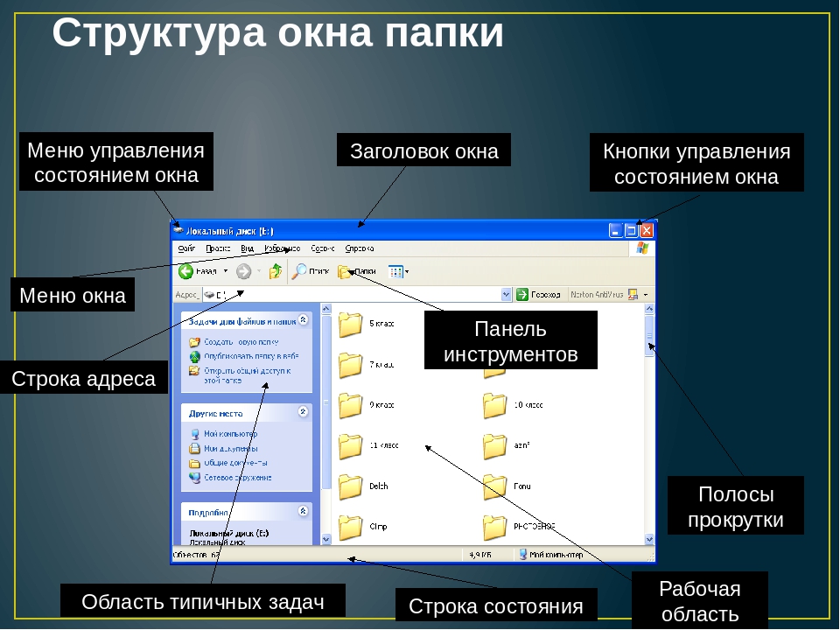Toggle the Папки folders pane button
840x630 pixels.
coord(357,271)
